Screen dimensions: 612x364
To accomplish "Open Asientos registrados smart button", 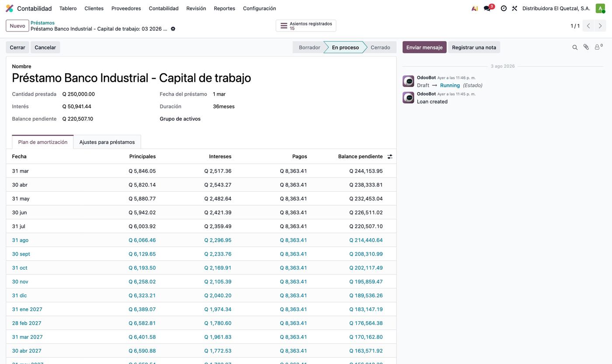I will click(306, 26).
